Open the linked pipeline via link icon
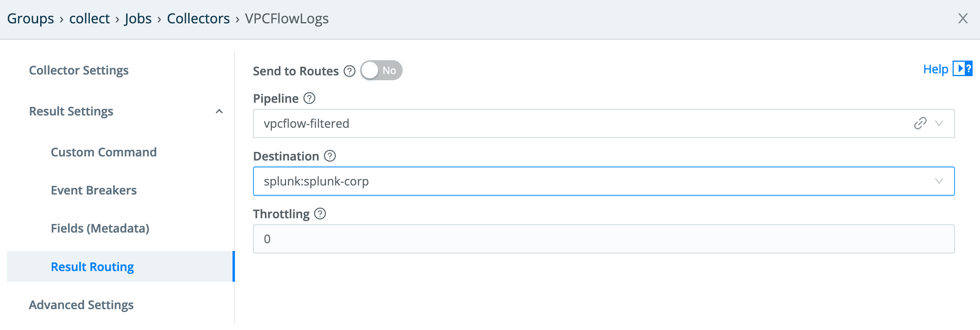This screenshot has height=330, width=980. coord(920,123)
